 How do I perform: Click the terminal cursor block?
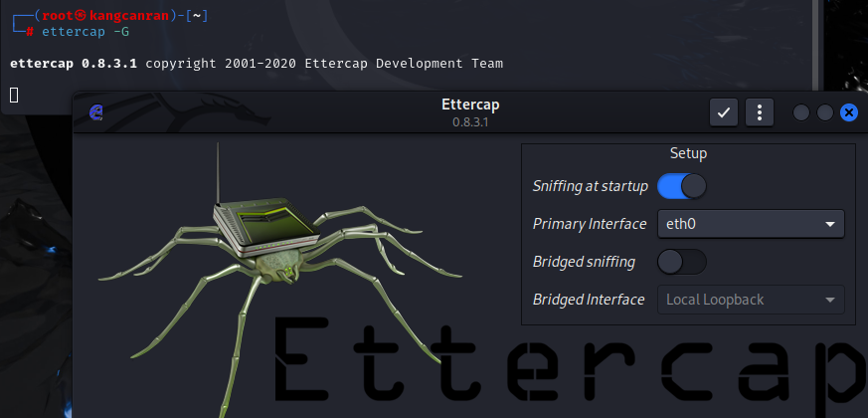[x=14, y=96]
